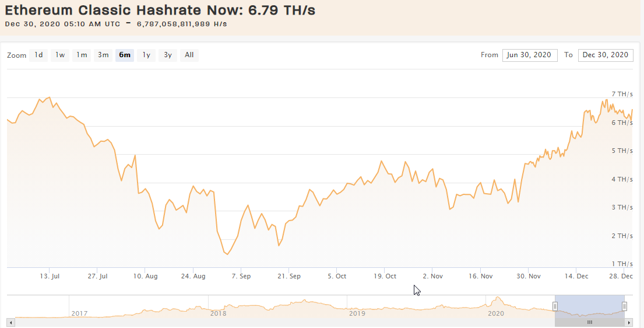
Task: Edit the From date field
Action: point(530,55)
